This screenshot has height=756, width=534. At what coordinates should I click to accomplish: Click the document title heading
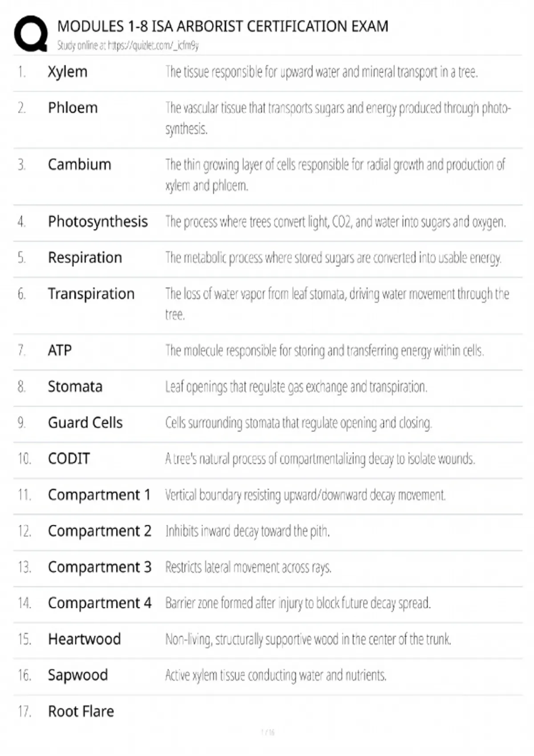[222, 26]
